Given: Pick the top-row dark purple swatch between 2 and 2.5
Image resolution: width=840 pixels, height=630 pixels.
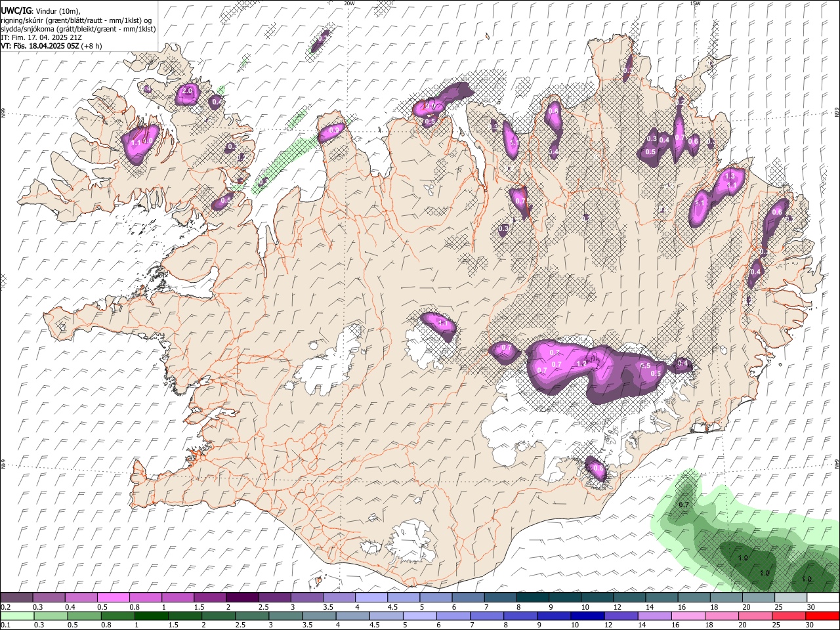Looking at the screenshot, I should click(242, 597).
